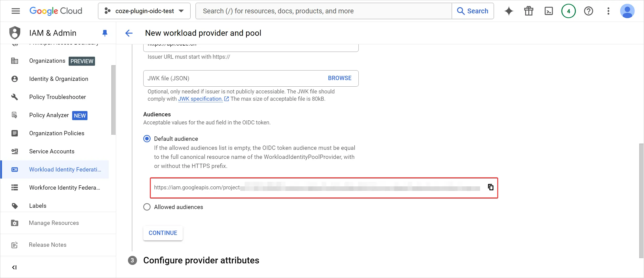644x278 pixels.
Task: Select the Allowed audiences radio button
Action: pos(147,207)
